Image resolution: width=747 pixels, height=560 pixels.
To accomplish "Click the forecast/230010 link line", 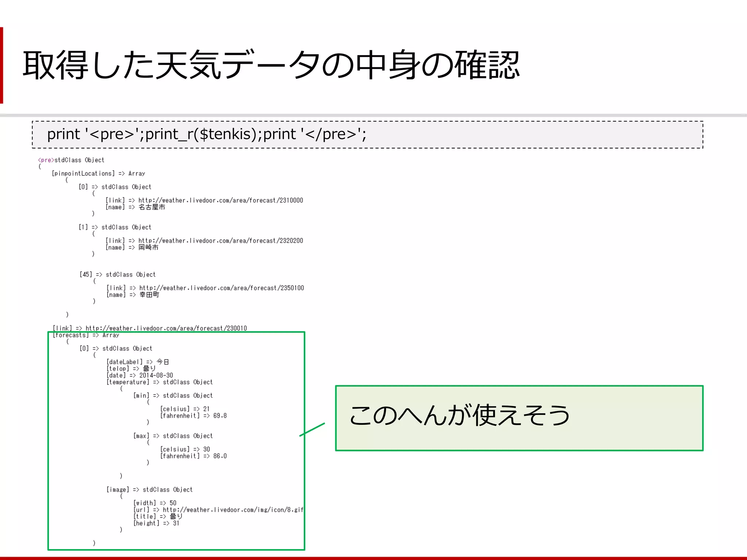I will pyautogui.click(x=150, y=328).
